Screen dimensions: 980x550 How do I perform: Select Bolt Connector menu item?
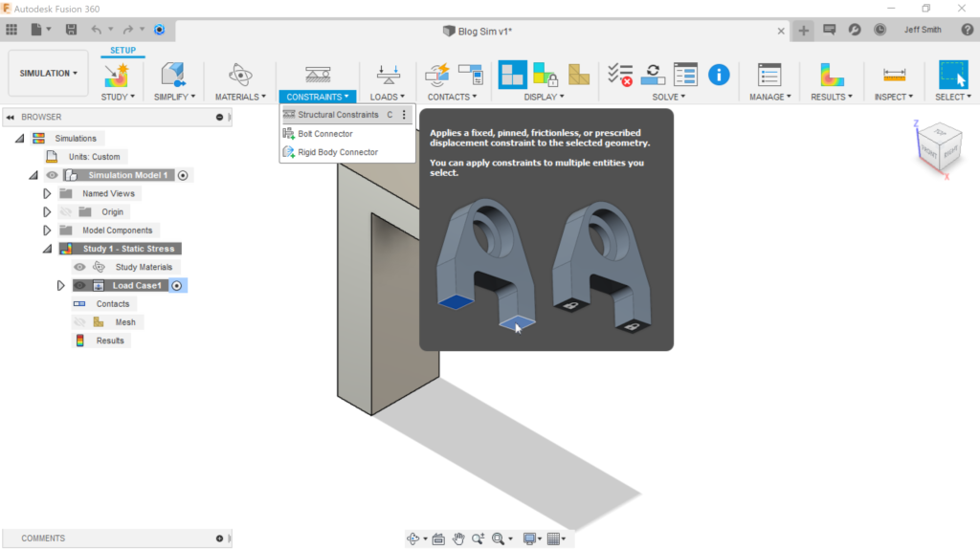click(x=346, y=134)
